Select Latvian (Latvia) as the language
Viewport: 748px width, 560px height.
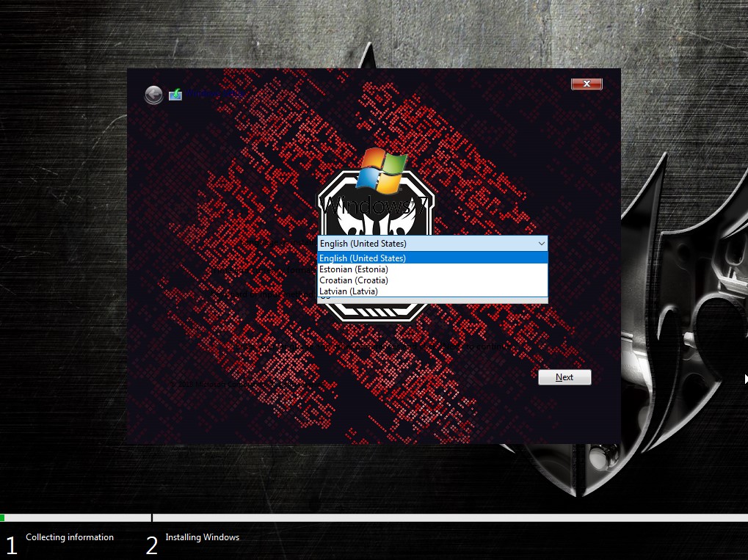(432, 291)
